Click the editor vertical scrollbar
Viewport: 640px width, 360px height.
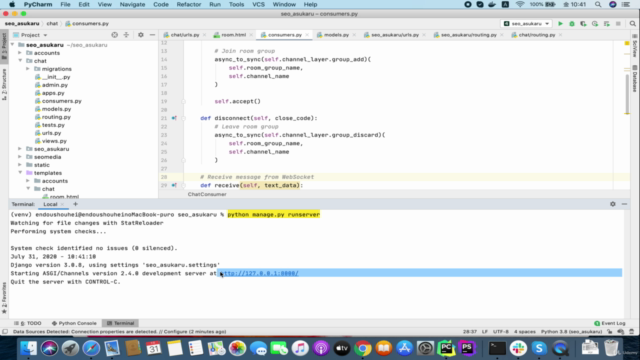(x=627, y=94)
